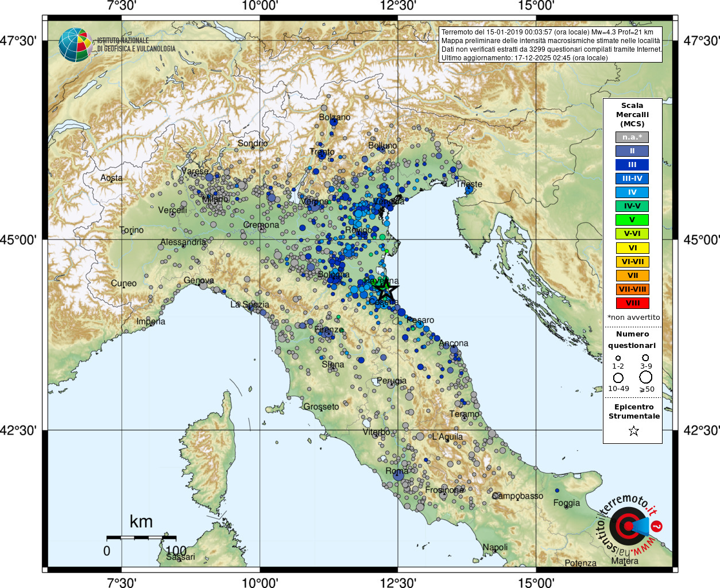The image size is (720, 588).
Task: Click the Trieste city label
Action: tap(469, 184)
